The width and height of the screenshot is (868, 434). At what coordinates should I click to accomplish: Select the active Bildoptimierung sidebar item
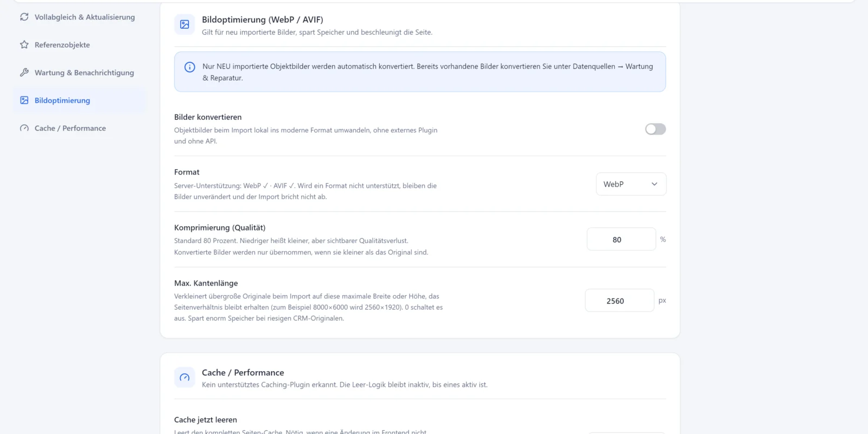[80, 100]
